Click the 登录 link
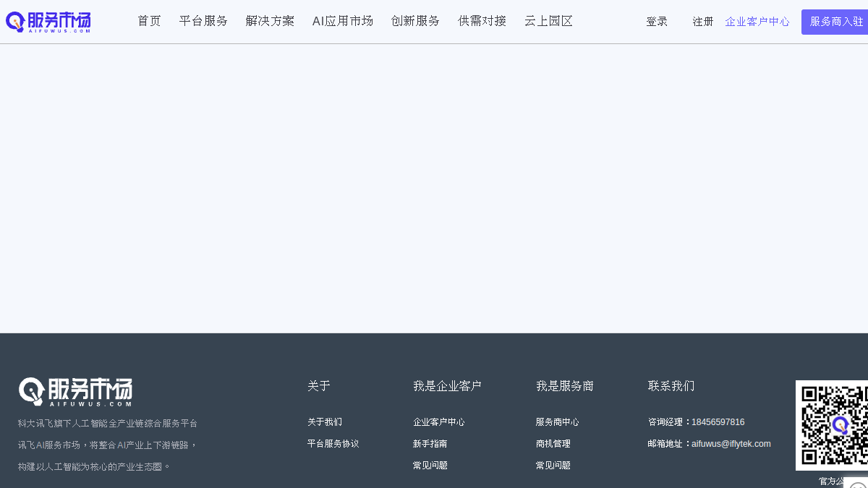 point(657,22)
